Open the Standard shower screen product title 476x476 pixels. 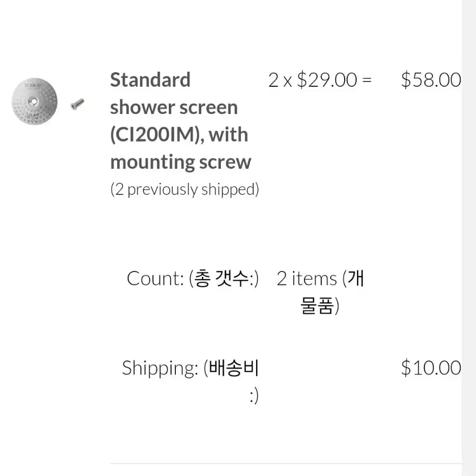(x=181, y=121)
